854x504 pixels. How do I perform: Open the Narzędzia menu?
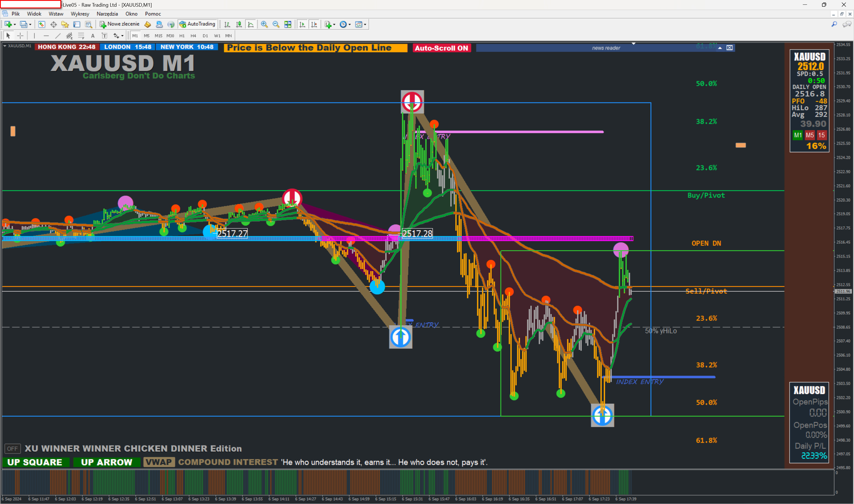(x=107, y=14)
